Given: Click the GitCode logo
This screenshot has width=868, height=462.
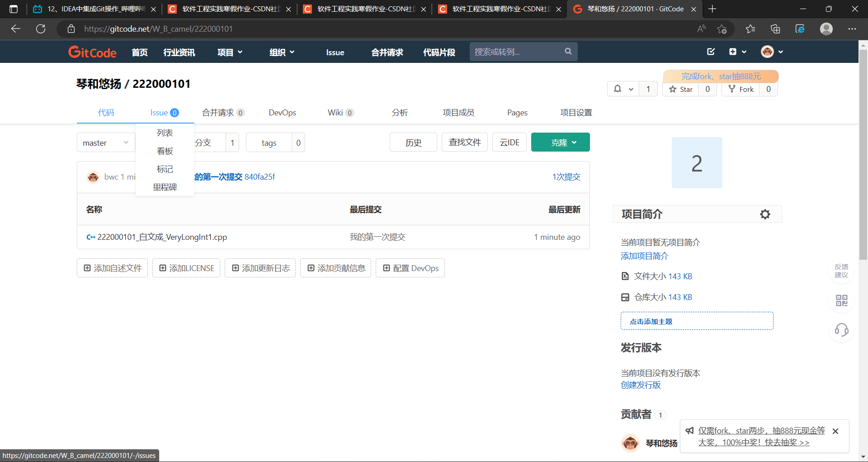Looking at the screenshot, I should point(92,52).
